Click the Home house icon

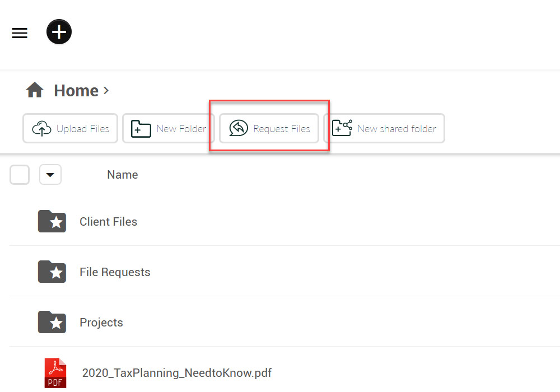[x=35, y=90]
